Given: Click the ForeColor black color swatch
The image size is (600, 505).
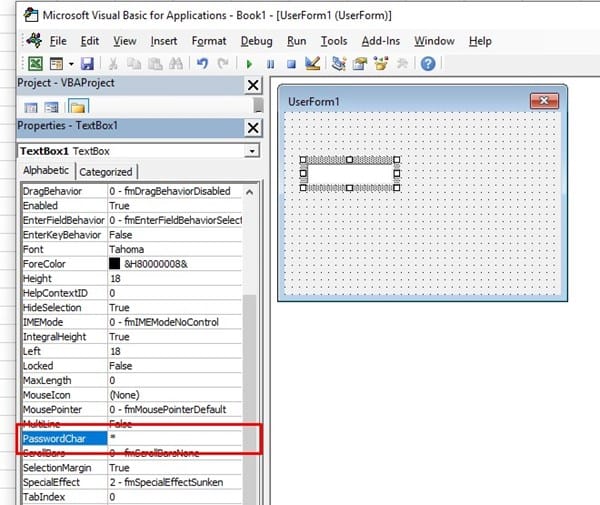Looking at the screenshot, I should [x=114, y=264].
